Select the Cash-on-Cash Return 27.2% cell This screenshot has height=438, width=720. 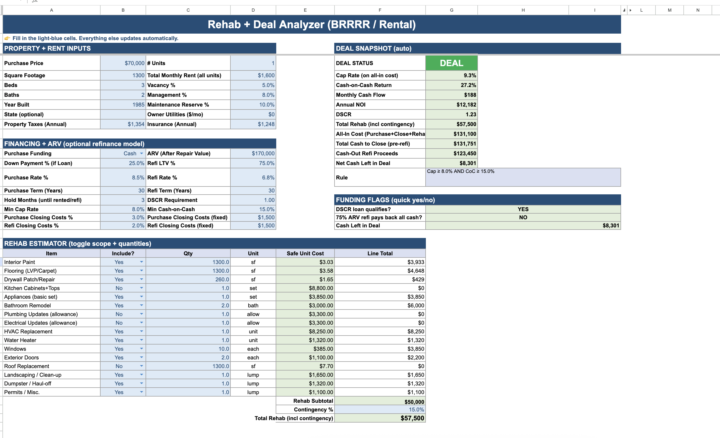[x=451, y=85]
